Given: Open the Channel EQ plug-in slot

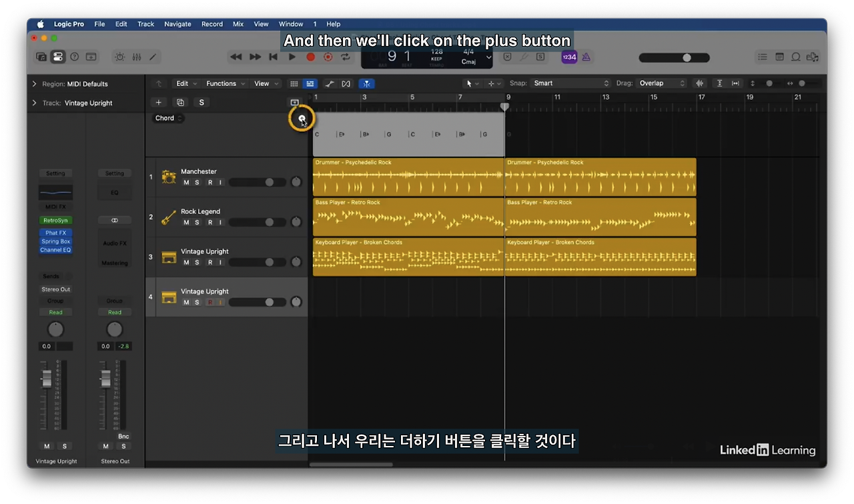Looking at the screenshot, I should (56, 250).
